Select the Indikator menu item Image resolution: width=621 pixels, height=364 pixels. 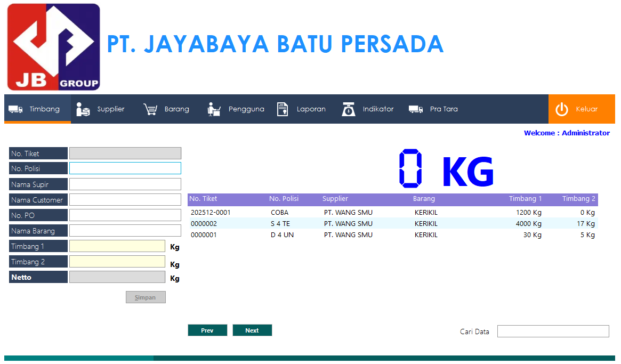[367, 109]
